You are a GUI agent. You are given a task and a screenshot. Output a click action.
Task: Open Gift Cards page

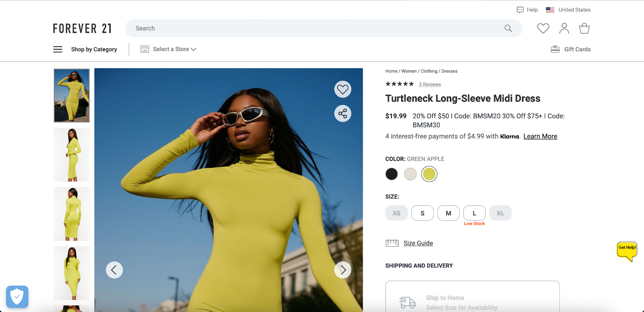[x=578, y=49]
